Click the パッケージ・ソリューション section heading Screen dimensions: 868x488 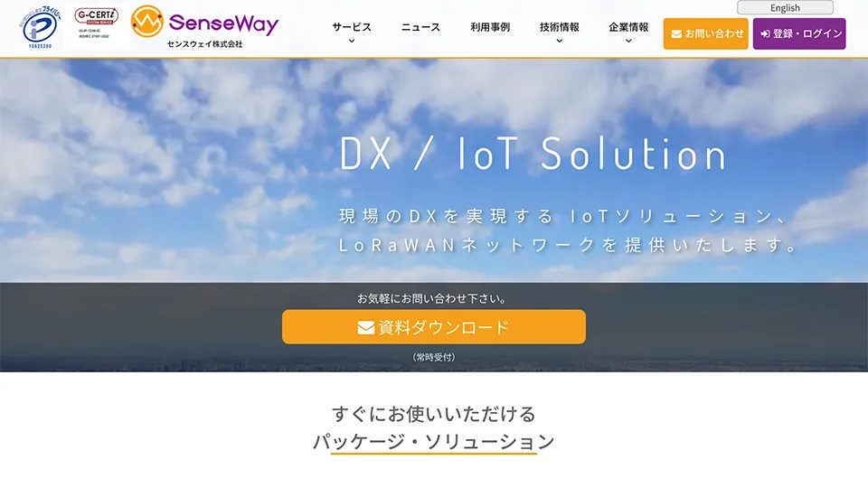434,442
